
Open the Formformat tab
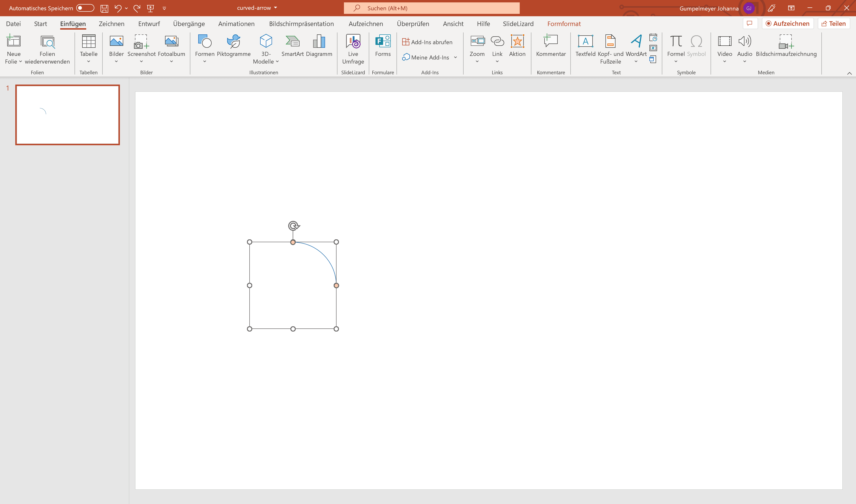click(563, 24)
